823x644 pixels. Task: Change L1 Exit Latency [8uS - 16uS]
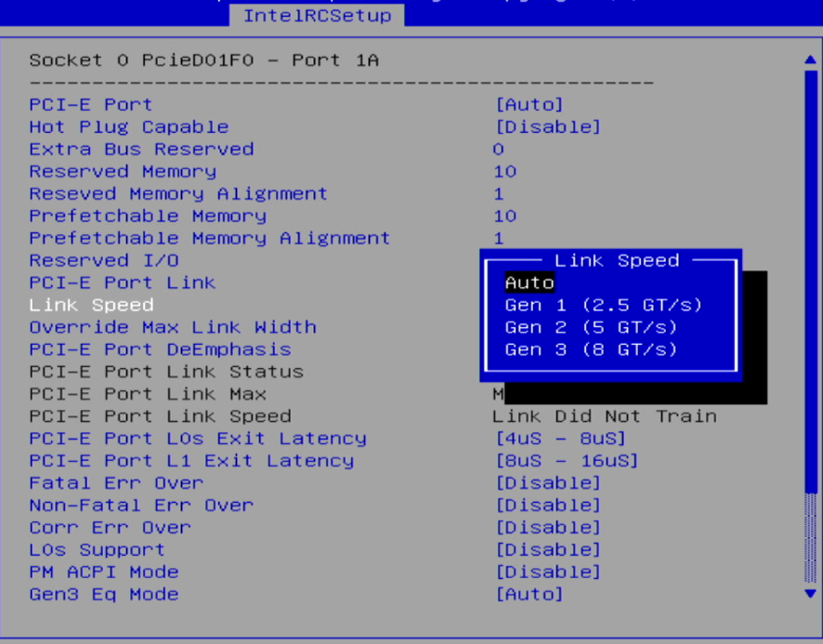point(567,461)
